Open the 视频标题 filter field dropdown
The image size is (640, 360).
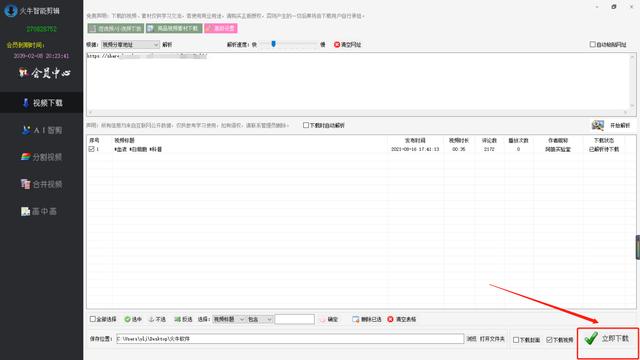pyautogui.click(x=229, y=319)
